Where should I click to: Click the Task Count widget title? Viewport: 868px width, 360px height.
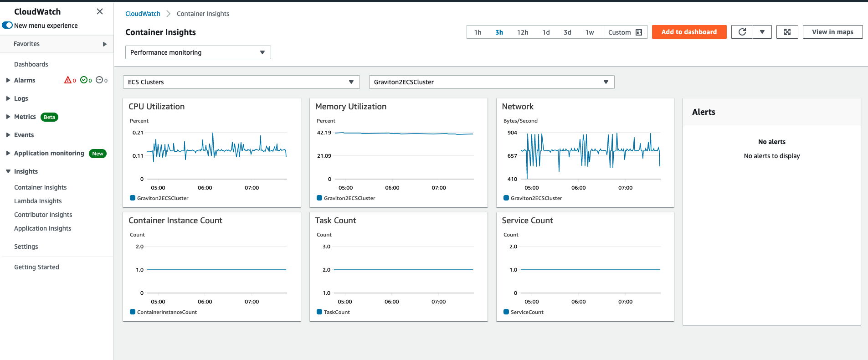click(336, 221)
